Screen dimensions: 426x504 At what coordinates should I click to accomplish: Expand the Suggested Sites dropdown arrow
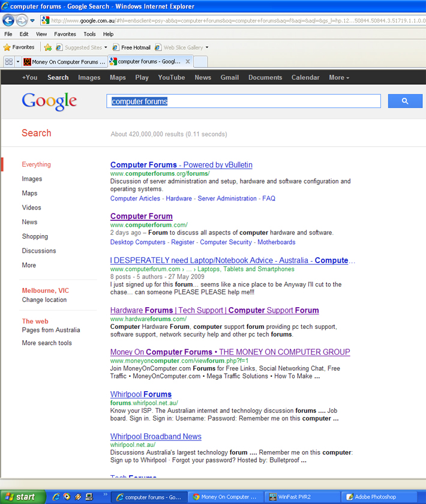106,47
